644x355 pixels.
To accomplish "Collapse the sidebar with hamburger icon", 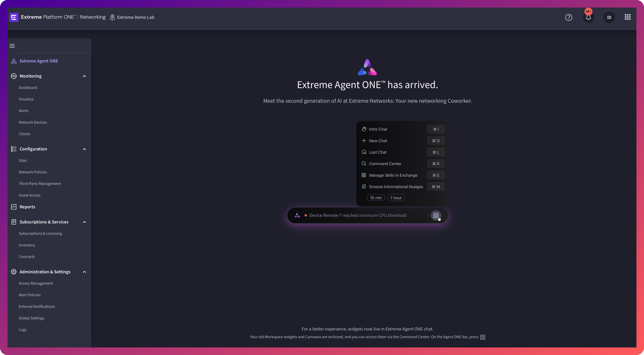I will 12,46.
